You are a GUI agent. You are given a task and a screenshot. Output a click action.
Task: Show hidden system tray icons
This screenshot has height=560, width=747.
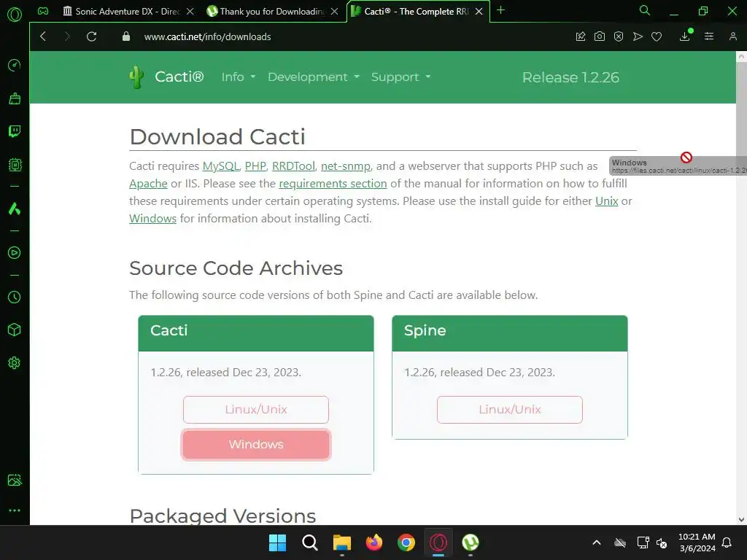tap(597, 542)
